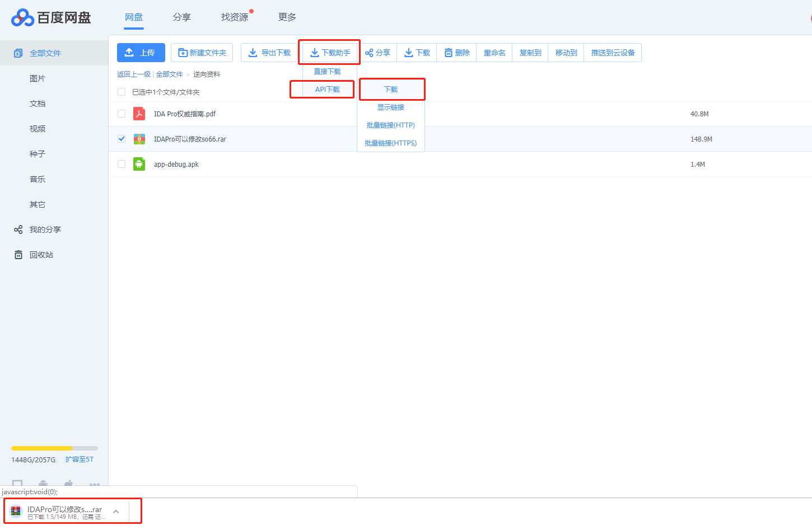The width and height of the screenshot is (812, 525).
Task: Click the PDF icon of IDA Pro权威指南
Action: tap(139, 114)
